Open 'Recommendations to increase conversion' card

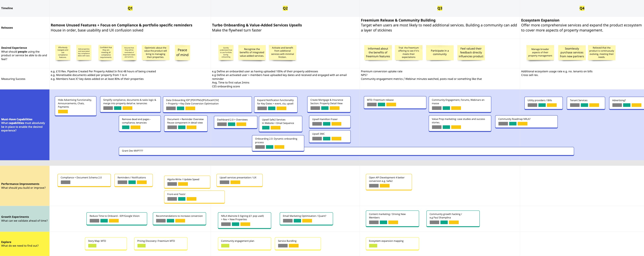(179, 219)
